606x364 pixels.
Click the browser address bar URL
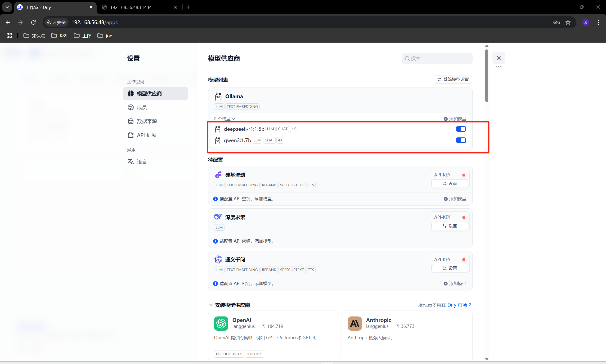pyautogui.click(x=94, y=22)
